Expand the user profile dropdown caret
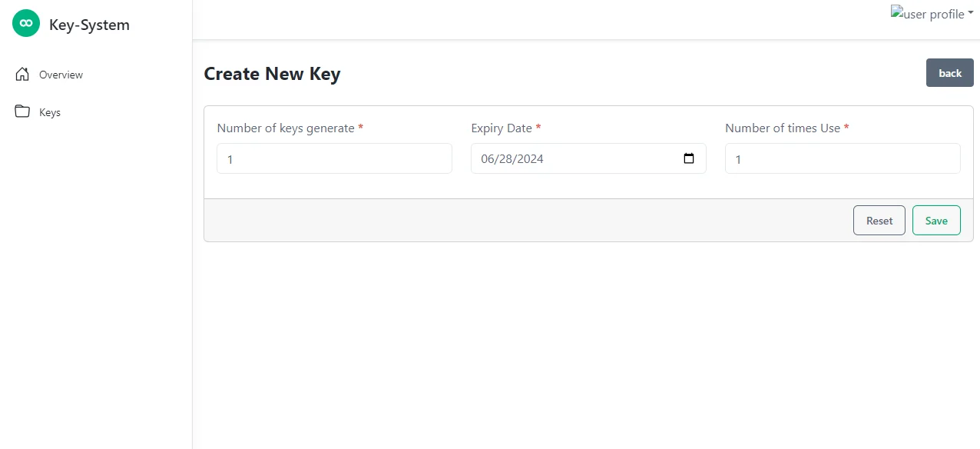Screen dimensions: 980x449 (971, 12)
